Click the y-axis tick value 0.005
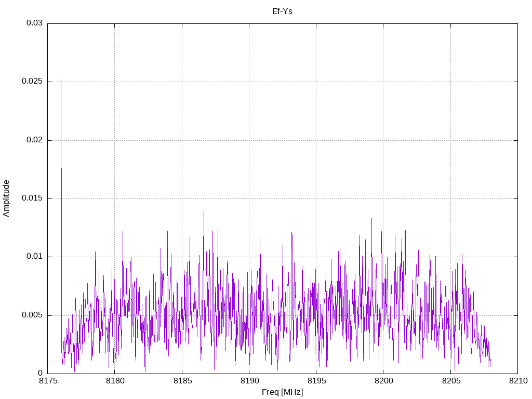Screen dimensions: 532x399 32,315
